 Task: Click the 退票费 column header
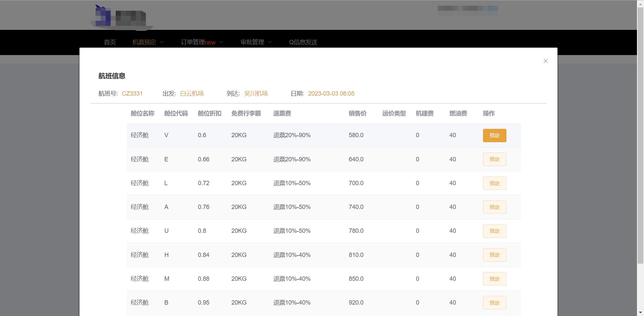[x=282, y=113]
